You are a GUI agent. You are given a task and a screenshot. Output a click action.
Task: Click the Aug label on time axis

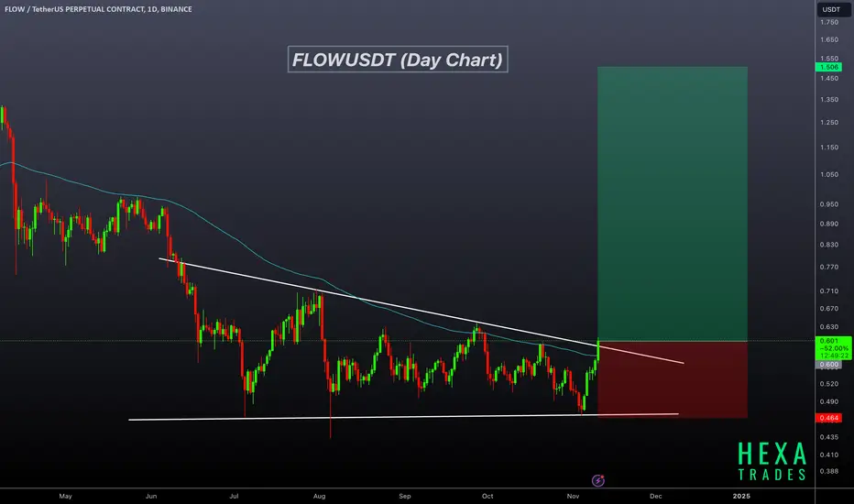[319, 496]
